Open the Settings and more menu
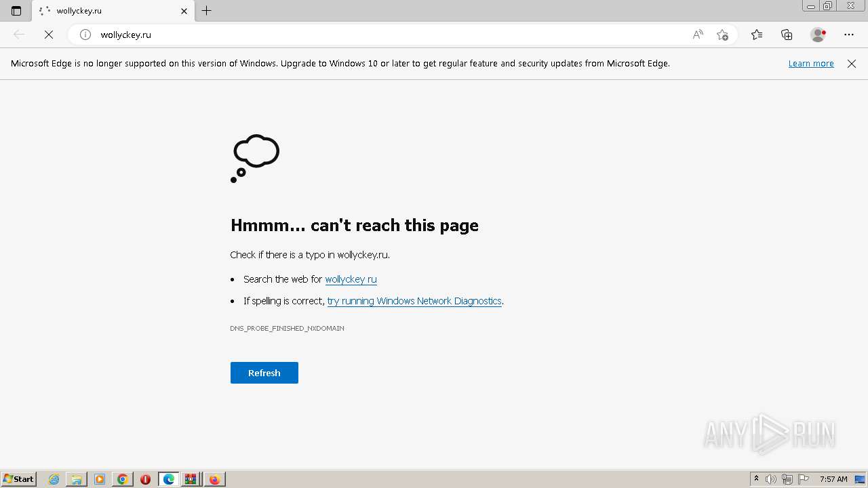This screenshot has width=868, height=488. tap(849, 35)
